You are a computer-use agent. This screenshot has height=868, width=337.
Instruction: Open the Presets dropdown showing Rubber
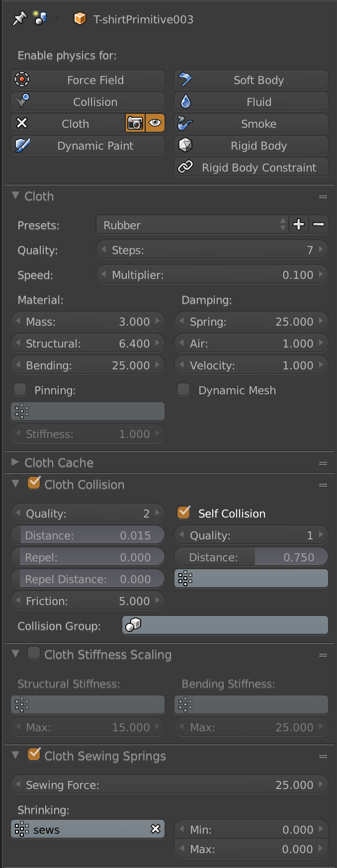[191, 225]
